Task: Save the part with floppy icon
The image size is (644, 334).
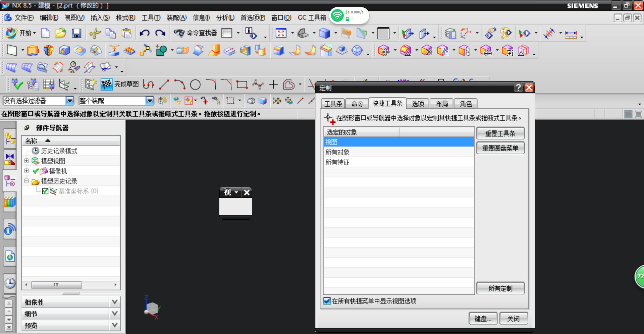Action: (76, 33)
